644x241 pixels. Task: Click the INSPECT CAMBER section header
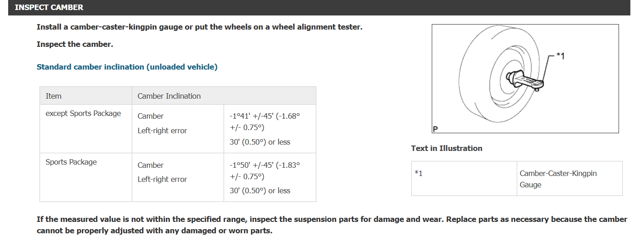49,7
